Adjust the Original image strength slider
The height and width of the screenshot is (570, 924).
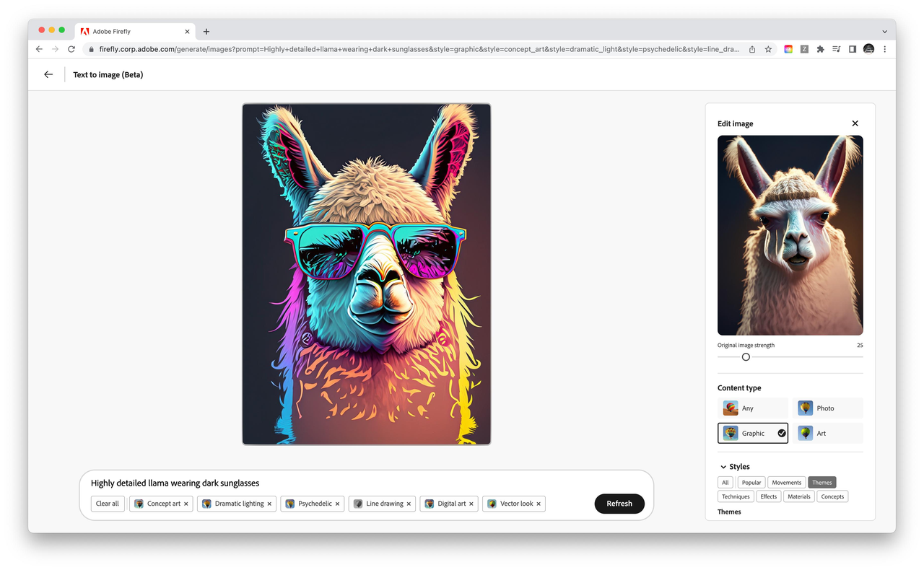746,356
